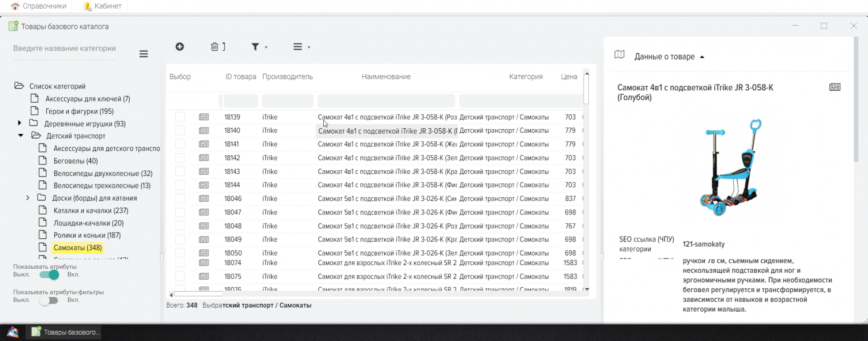This screenshot has height=341, width=868.
Task: Enable the Показывать атрибуты-фильтры switch
Action: pos(49,300)
